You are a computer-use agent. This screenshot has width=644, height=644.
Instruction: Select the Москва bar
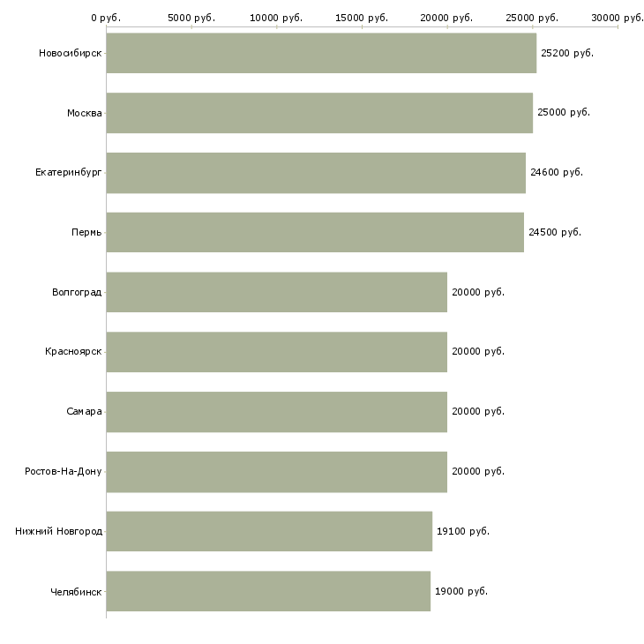pyautogui.click(x=319, y=113)
